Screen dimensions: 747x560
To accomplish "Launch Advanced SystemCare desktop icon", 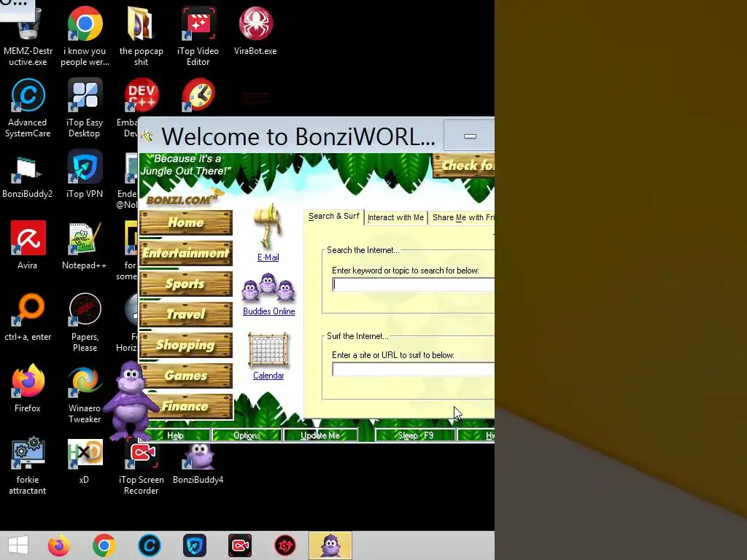I will coord(28,108).
